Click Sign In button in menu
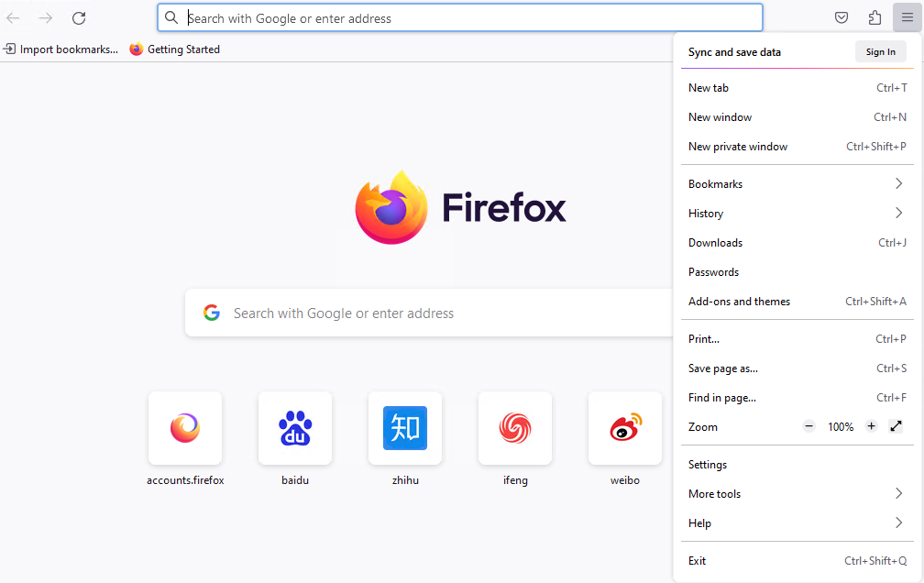The width and height of the screenshot is (924, 583). [x=880, y=52]
